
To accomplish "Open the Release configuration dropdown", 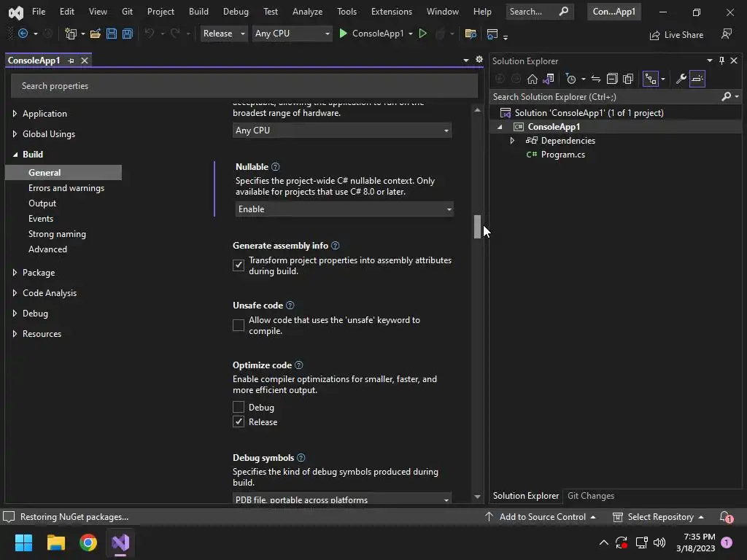I will point(224,34).
